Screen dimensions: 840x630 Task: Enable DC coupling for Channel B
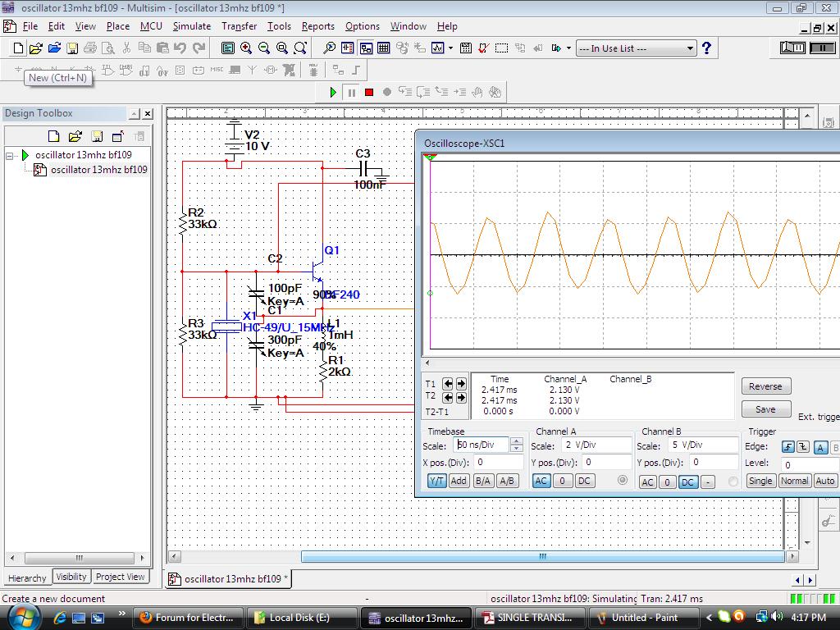pyautogui.click(x=687, y=482)
